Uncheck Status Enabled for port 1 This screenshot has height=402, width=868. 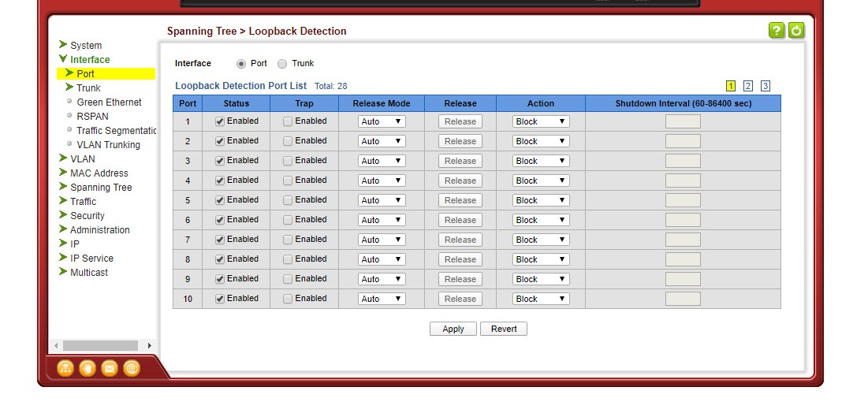tap(220, 122)
